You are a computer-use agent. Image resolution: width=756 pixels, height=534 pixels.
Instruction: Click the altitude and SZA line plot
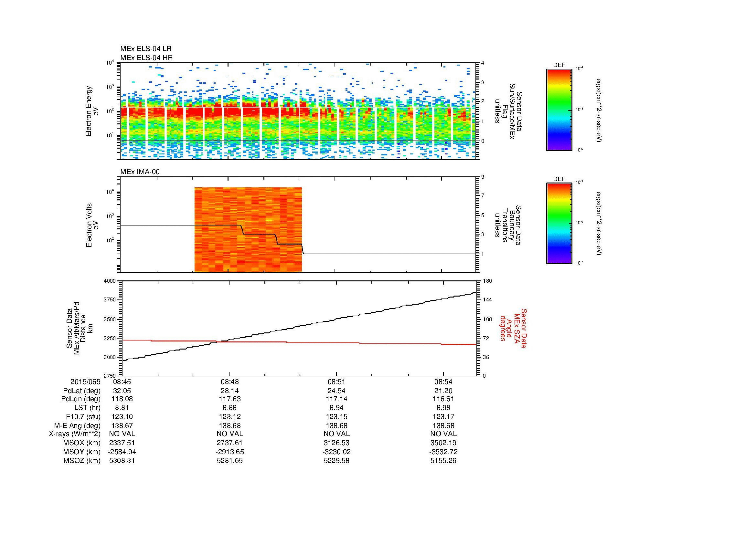[x=299, y=328]
